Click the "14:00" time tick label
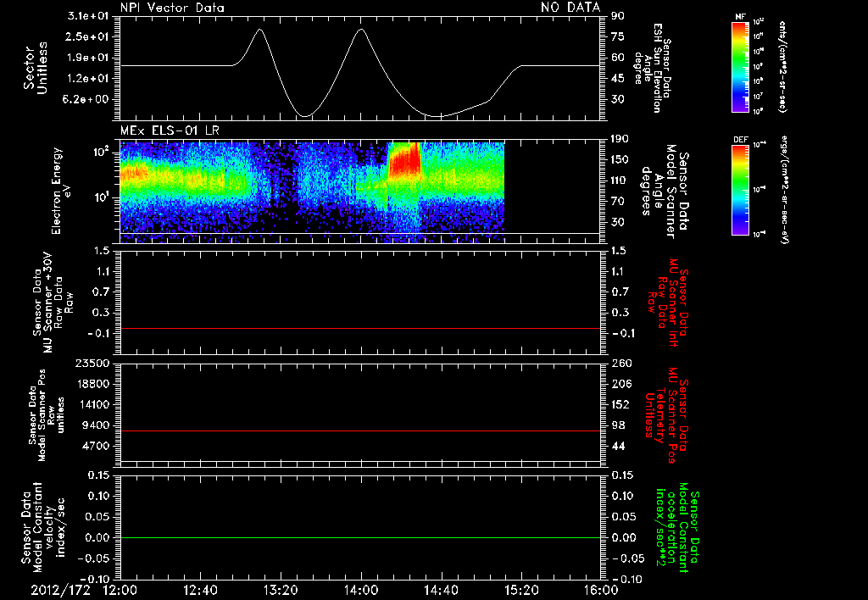This screenshot has width=868, height=600. (x=361, y=590)
